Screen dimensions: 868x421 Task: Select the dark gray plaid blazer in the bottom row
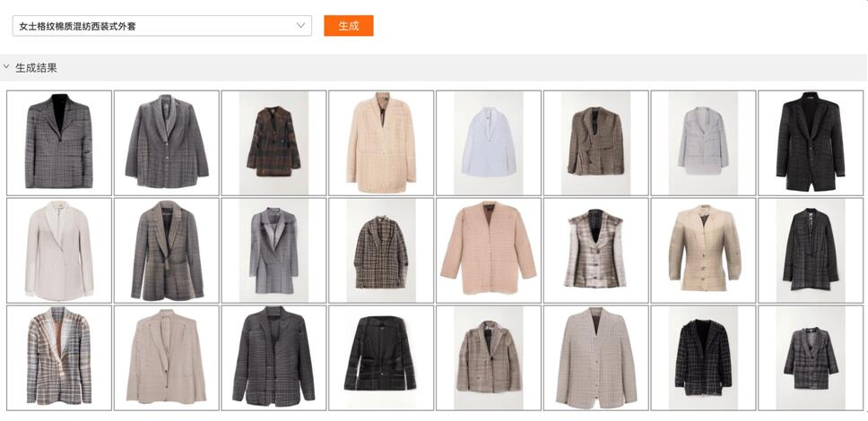click(273, 358)
